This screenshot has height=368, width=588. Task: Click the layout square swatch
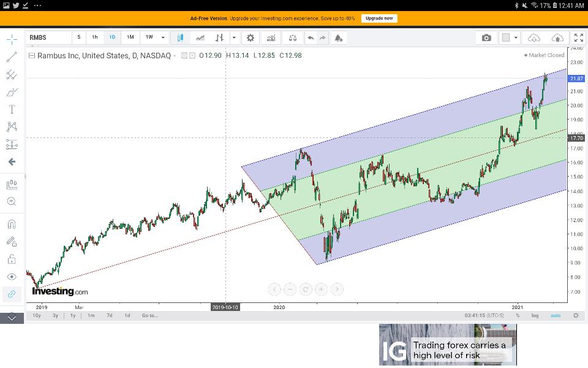click(x=506, y=37)
